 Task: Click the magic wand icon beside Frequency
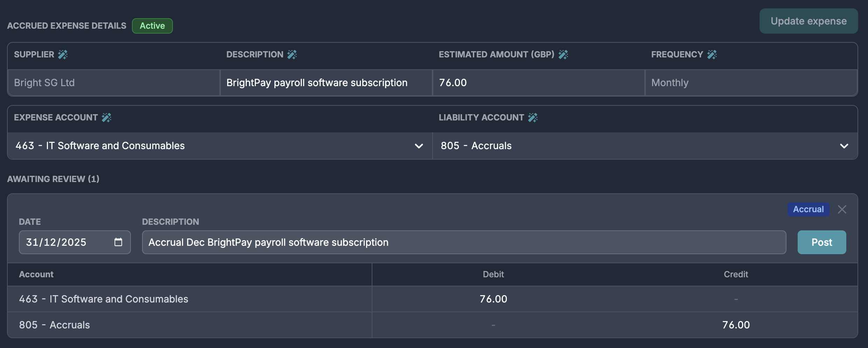coord(712,54)
